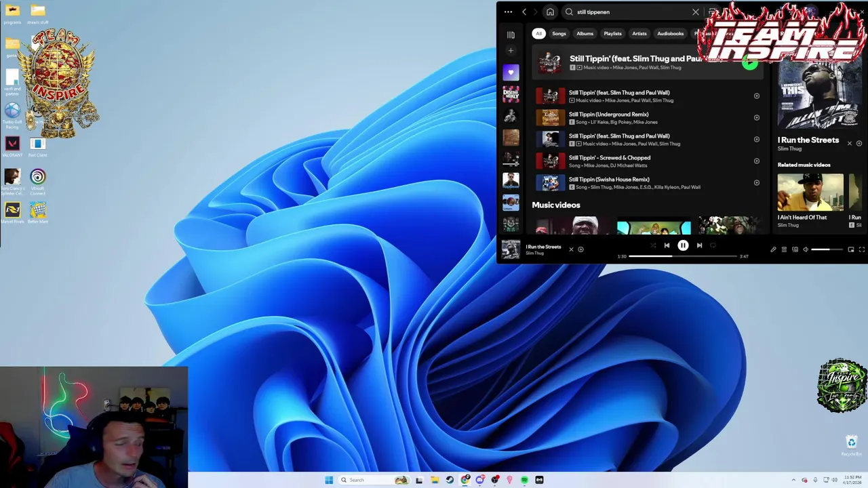Close the now playing side panel X
Image resolution: width=868 pixels, height=488 pixels.
(x=849, y=143)
